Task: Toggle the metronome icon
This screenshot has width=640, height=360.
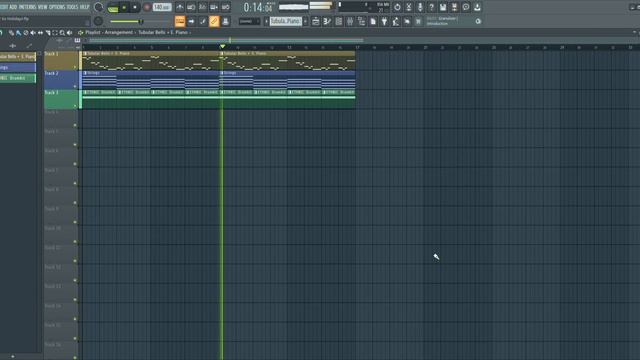Action: 180,7
